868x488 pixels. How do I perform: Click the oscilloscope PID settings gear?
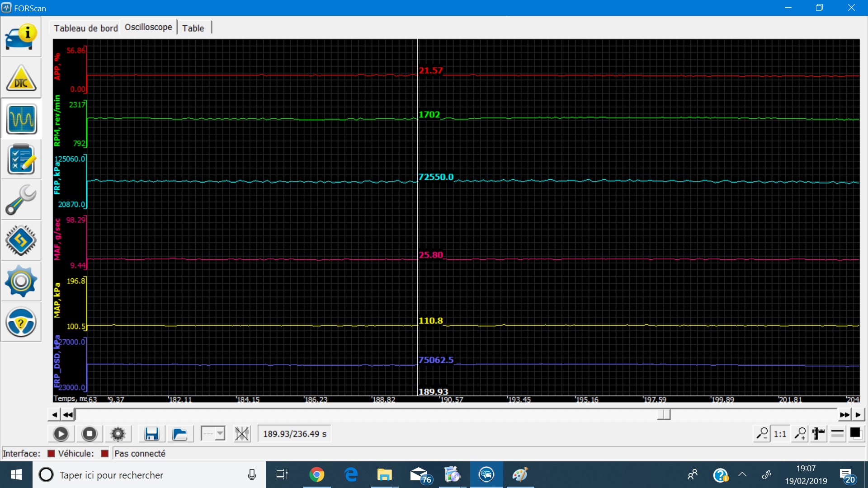[118, 434]
